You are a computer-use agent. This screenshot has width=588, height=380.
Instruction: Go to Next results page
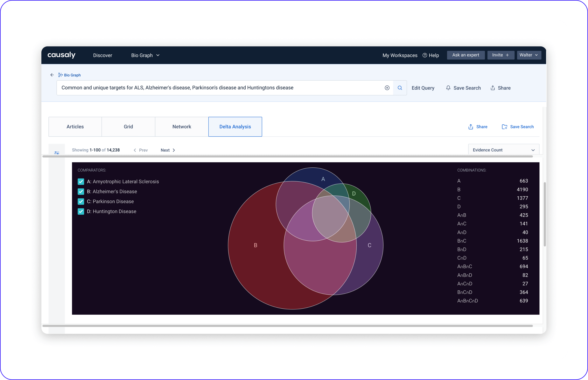[168, 150]
